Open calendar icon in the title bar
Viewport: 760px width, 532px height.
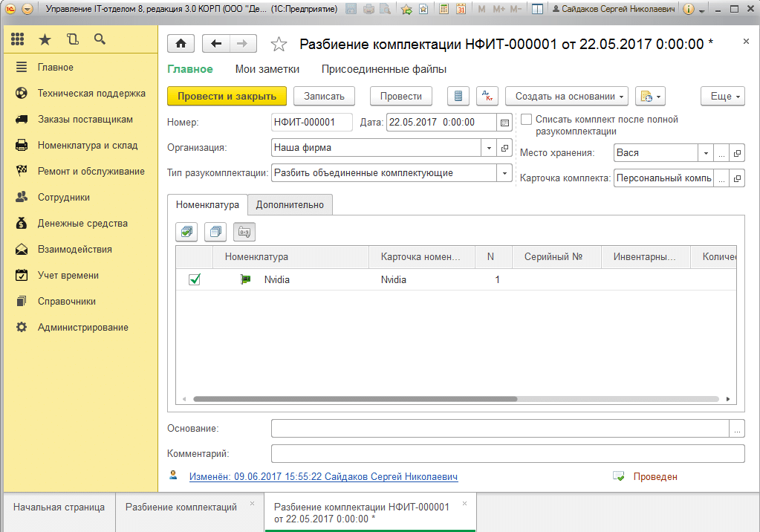[461, 9]
